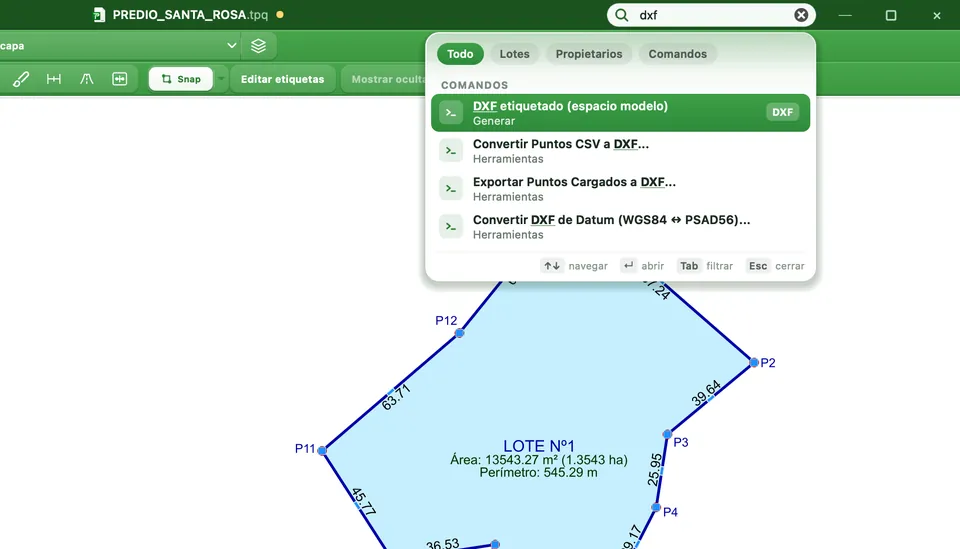Click the Área 13543.27 m² text
The height and width of the screenshot is (549, 960).
coord(539,460)
